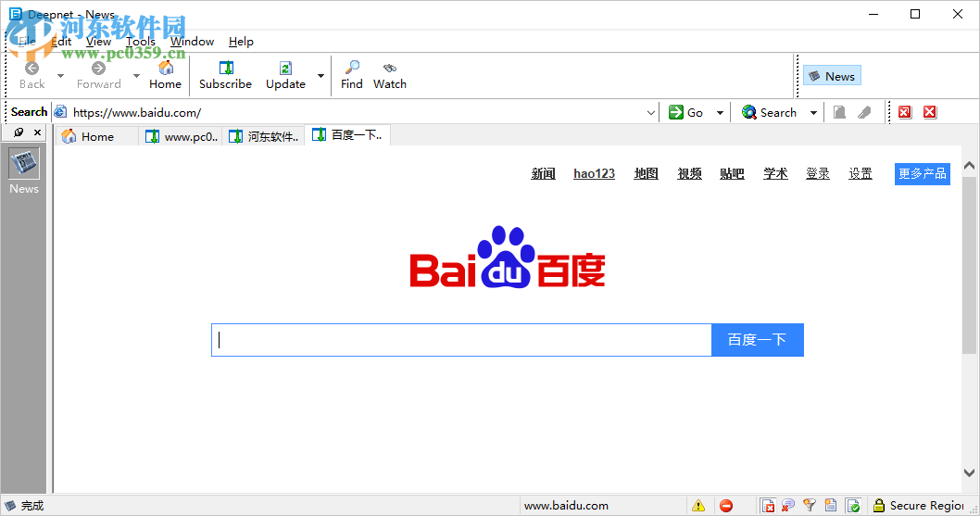Click the Forward arrow toolbar icon
The width and height of the screenshot is (980, 516).
point(98,69)
